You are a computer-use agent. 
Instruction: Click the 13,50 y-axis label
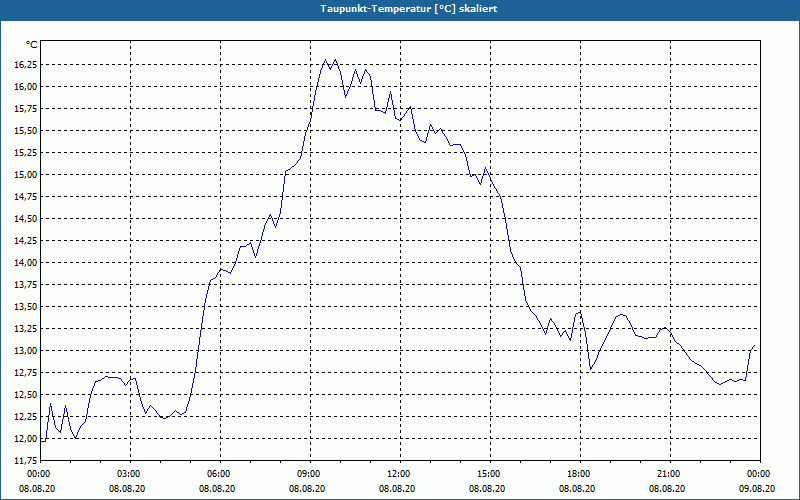[x=26, y=307]
